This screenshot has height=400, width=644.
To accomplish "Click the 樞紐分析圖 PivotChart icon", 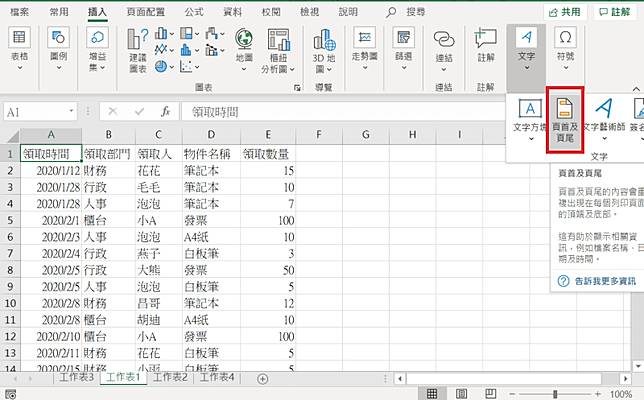I will tap(279, 40).
